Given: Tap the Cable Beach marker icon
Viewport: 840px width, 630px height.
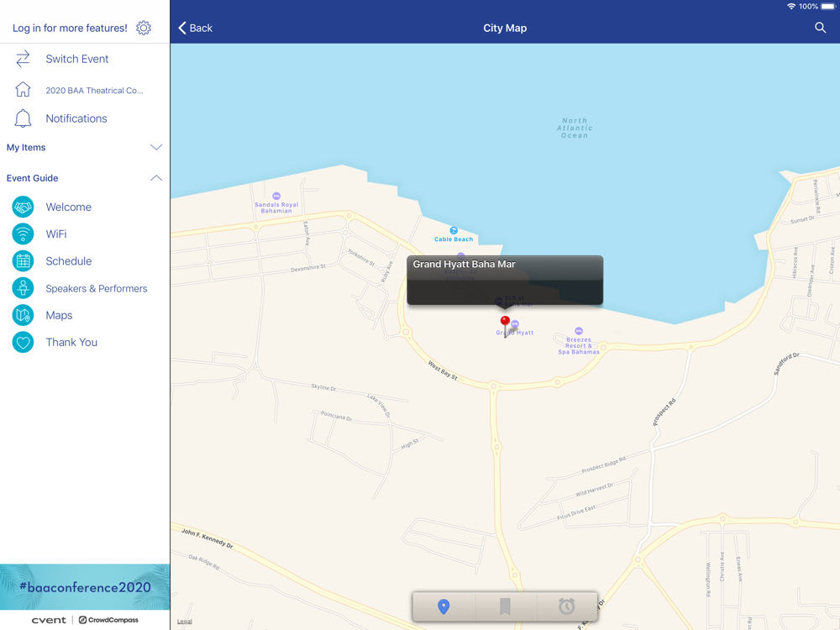Looking at the screenshot, I should (454, 230).
